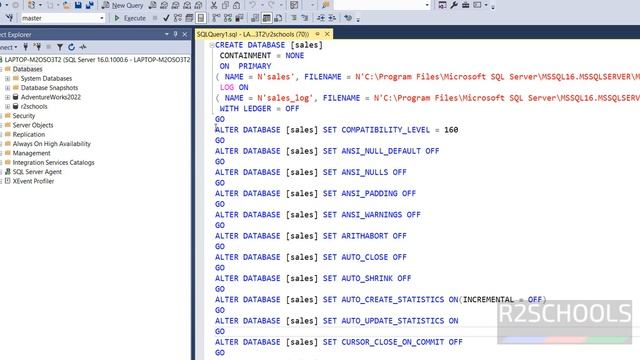
Task: Select Results to File option
Action: [x=278, y=18]
